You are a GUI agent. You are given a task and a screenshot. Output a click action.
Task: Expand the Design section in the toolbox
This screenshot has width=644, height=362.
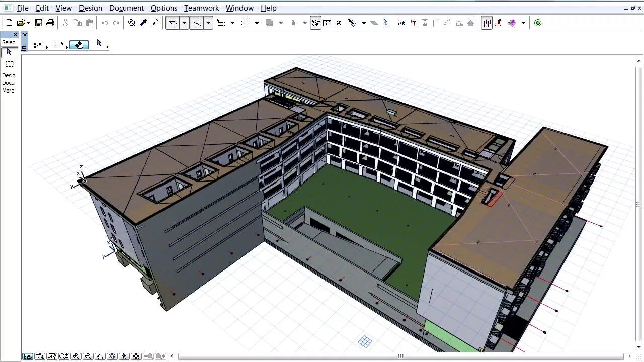pyautogui.click(x=9, y=75)
